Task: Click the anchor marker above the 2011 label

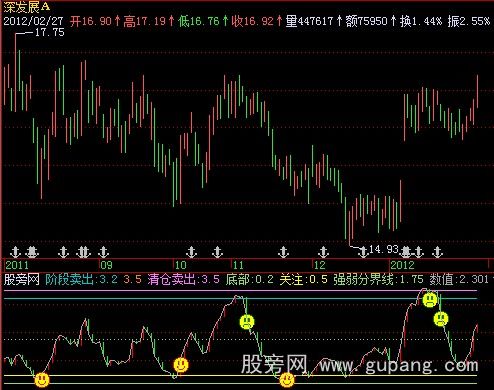Action: (15, 252)
